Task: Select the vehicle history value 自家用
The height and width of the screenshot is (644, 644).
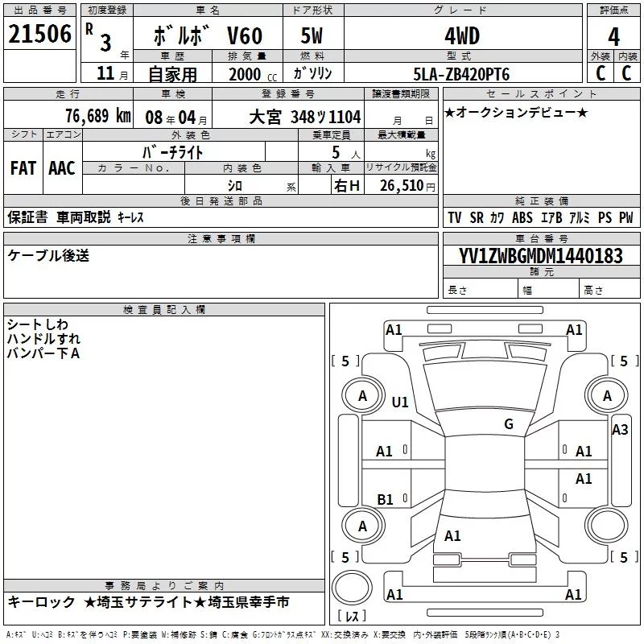Action: coord(172,74)
